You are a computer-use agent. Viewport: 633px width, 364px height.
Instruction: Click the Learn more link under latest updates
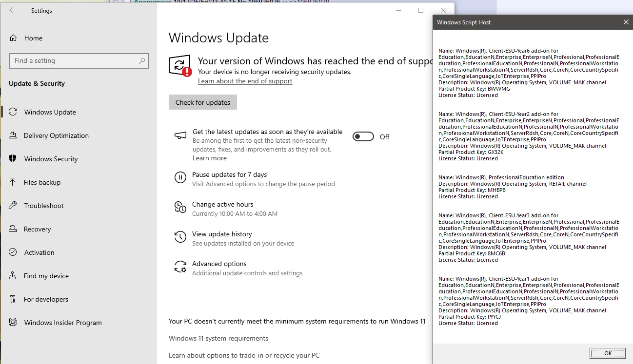point(210,158)
